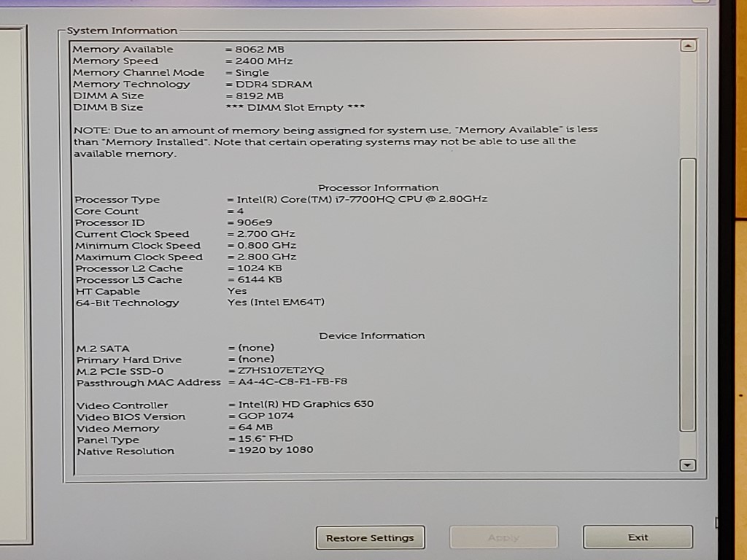Image resolution: width=747 pixels, height=560 pixels.
Task: Select the M.2 PCIe SSD-0 serial Z7HS107ET2YQ
Action: [281, 370]
